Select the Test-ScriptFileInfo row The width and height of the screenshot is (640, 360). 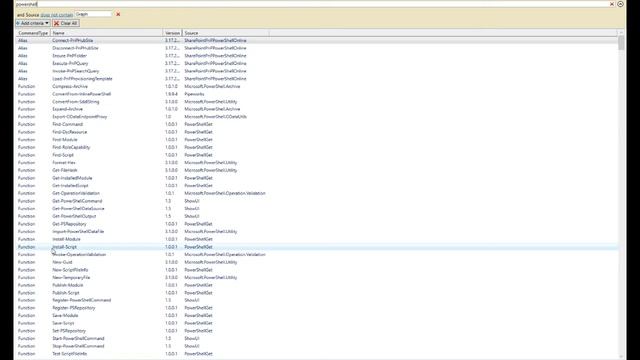(317, 354)
